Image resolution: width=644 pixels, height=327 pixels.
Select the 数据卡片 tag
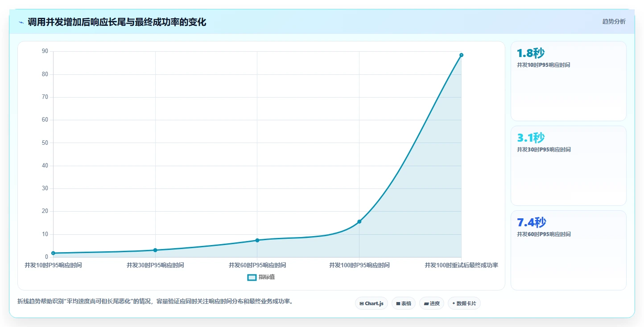point(464,303)
